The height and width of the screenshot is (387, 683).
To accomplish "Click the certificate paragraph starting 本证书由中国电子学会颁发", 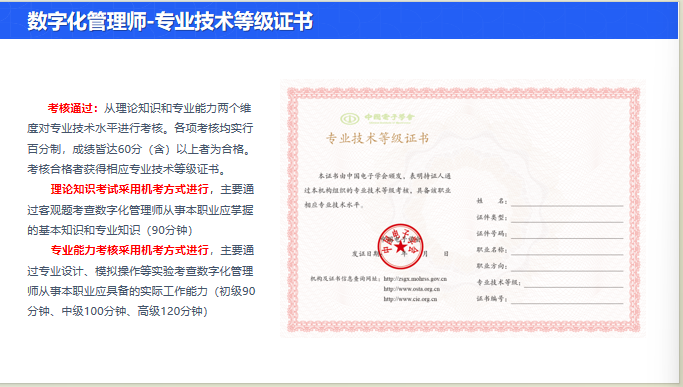I will pos(377,190).
